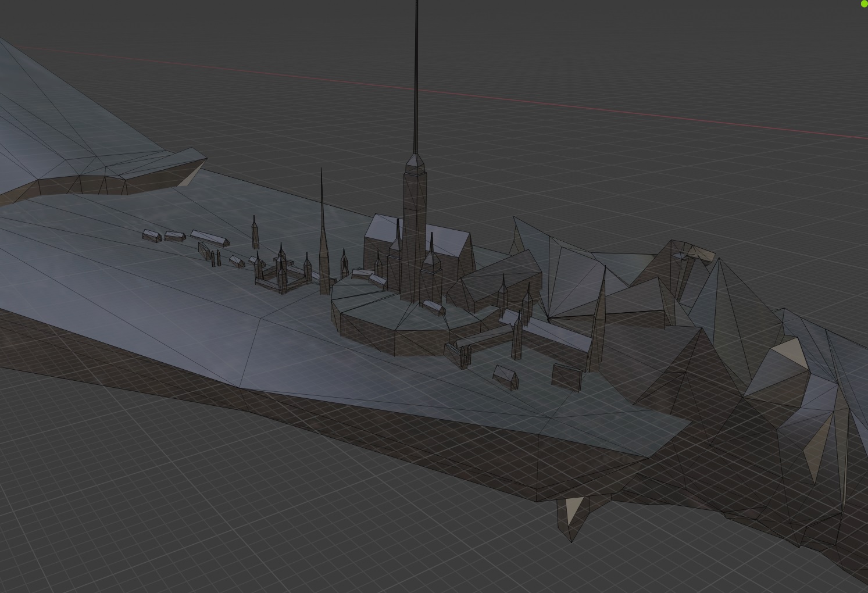Select the leftmost small house in the row
Image resolution: width=868 pixels, height=593 pixels.
152,235
